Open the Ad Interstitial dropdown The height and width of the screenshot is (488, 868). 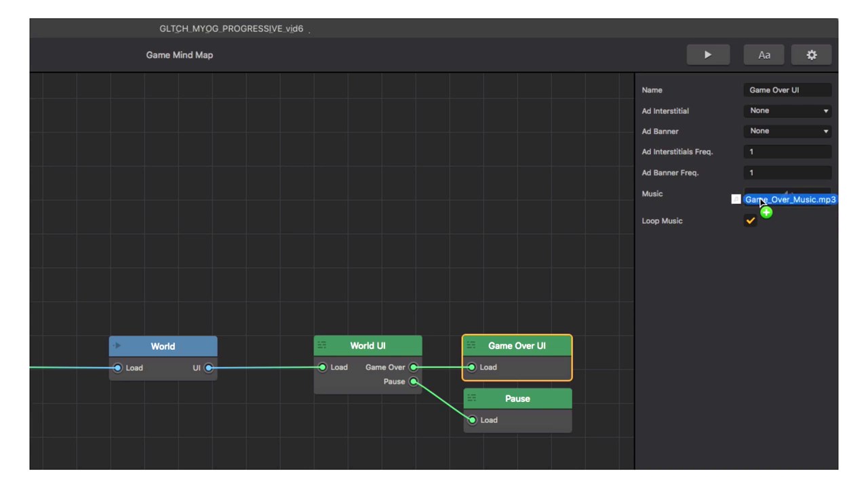(787, 110)
